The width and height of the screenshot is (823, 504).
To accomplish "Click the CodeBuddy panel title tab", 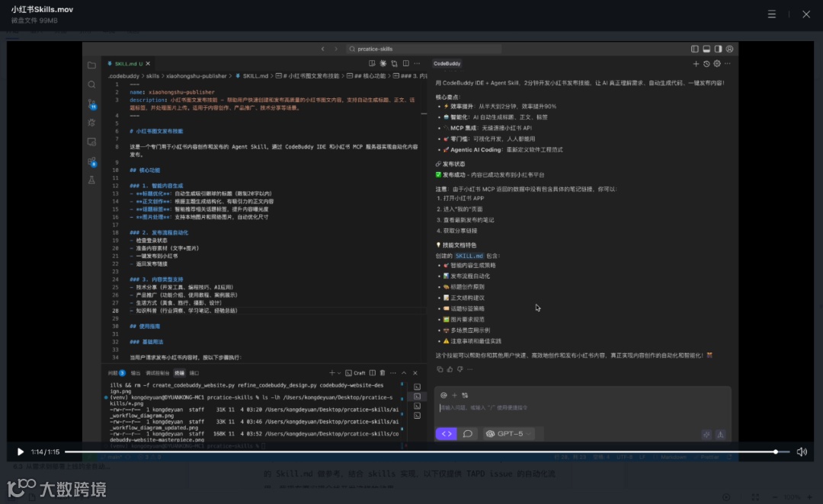I will click(x=447, y=63).
